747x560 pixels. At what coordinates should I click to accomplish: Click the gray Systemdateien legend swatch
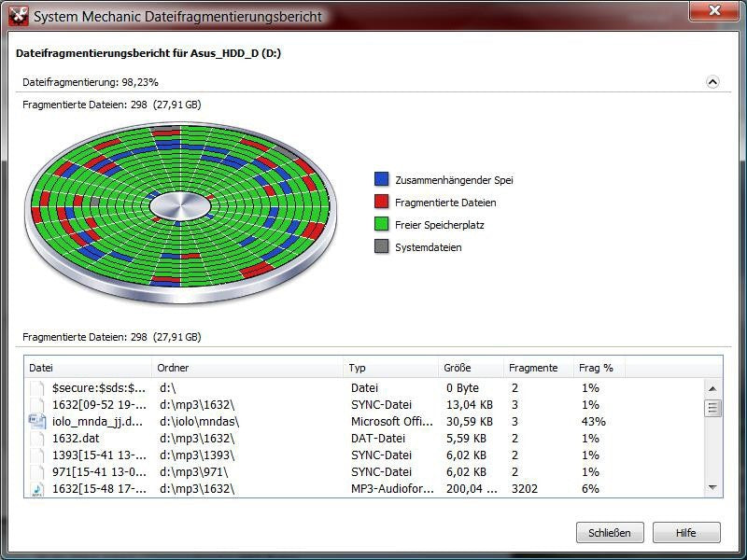pyautogui.click(x=382, y=246)
